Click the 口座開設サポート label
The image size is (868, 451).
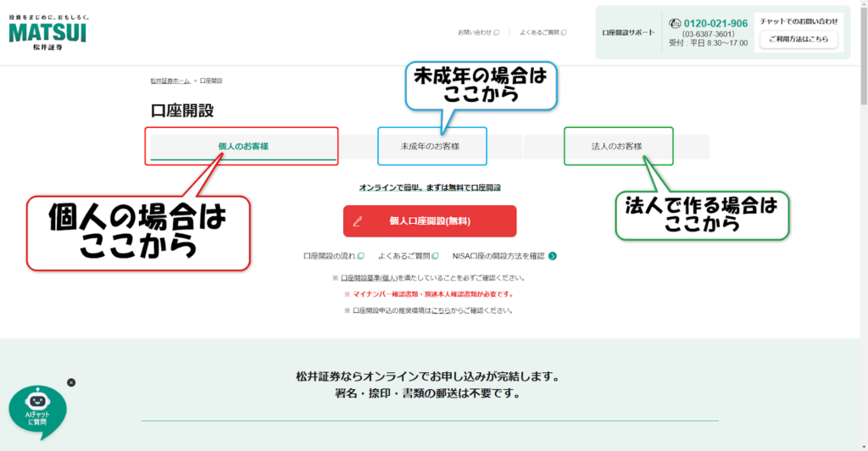628,33
